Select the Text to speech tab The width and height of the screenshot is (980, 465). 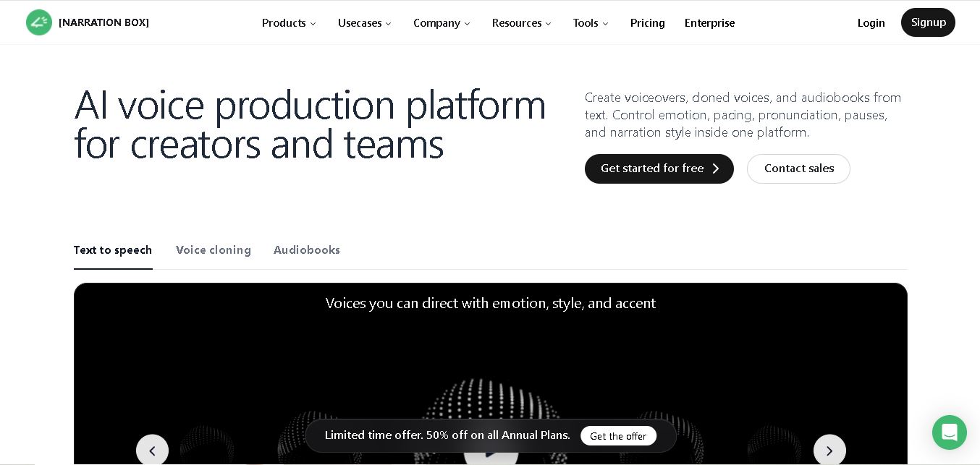coord(113,250)
